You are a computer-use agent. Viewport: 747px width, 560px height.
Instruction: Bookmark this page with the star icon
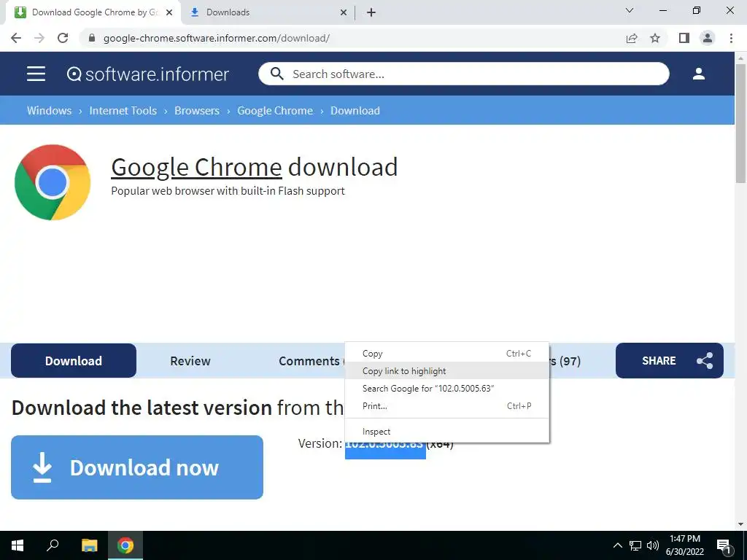click(x=655, y=38)
